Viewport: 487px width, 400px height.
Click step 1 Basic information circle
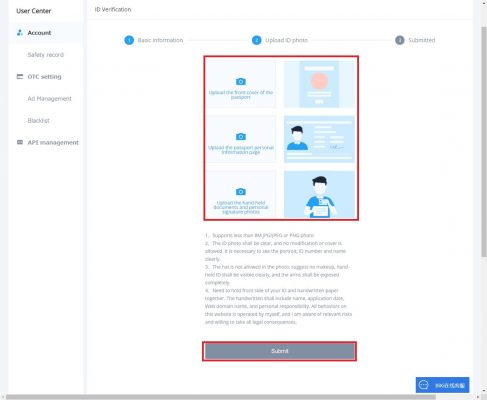tap(129, 40)
